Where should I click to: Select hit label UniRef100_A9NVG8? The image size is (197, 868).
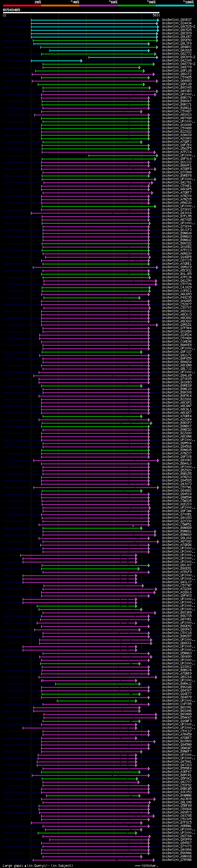177,856
